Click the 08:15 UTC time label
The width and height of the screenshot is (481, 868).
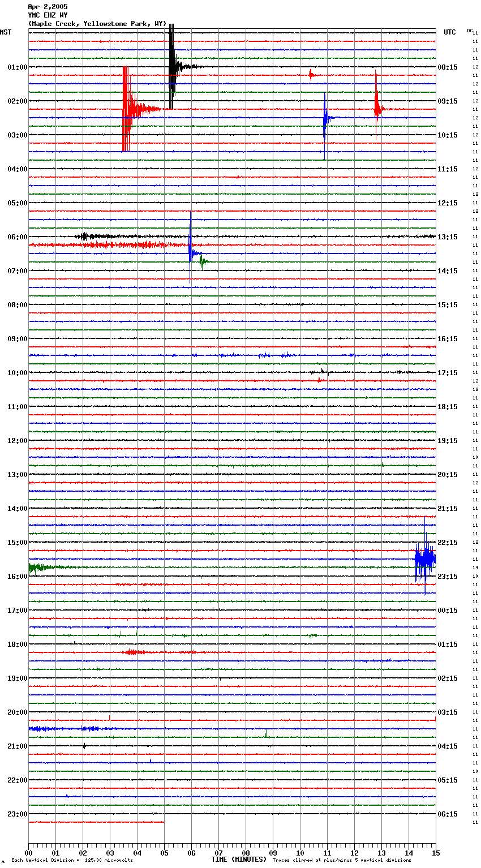click(x=448, y=67)
